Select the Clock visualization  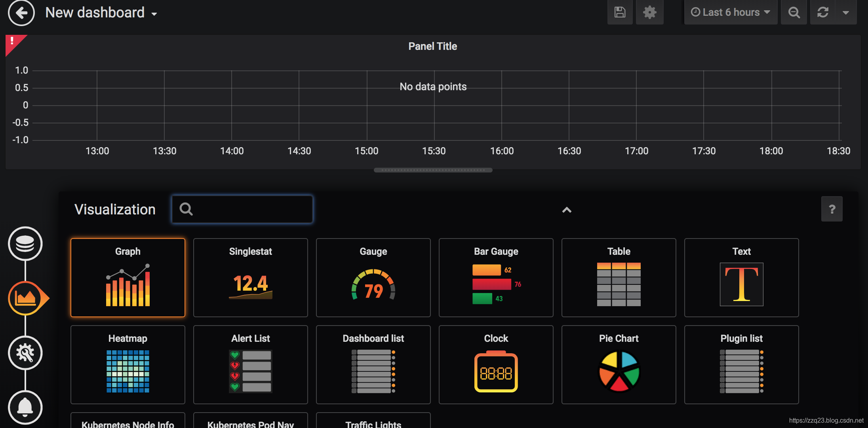[x=496, y=365]
